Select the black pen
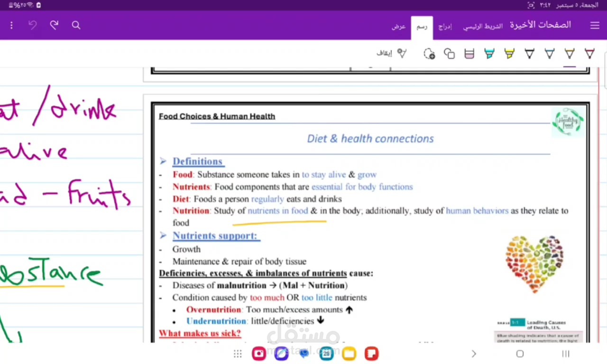607x364 pixels. point(529,54)
